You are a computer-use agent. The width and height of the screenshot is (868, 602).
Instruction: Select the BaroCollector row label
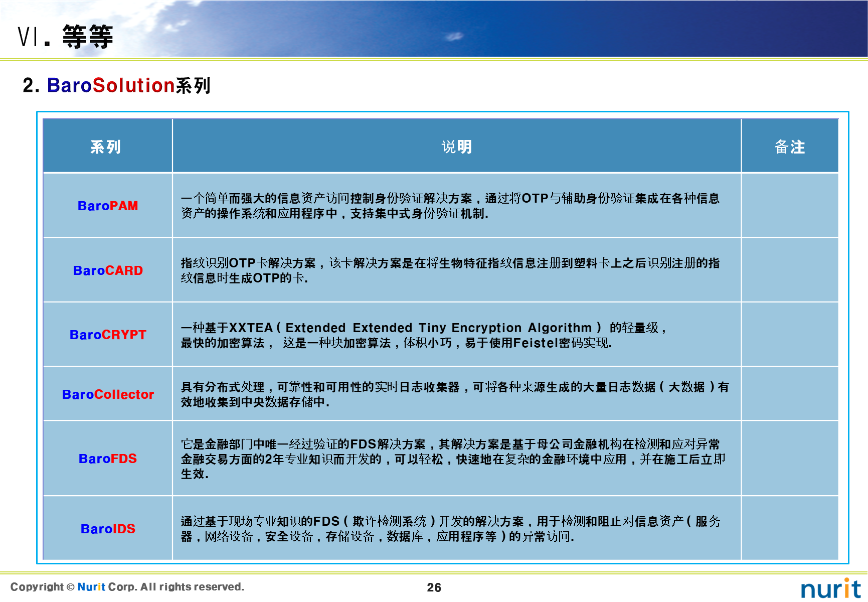108,394
